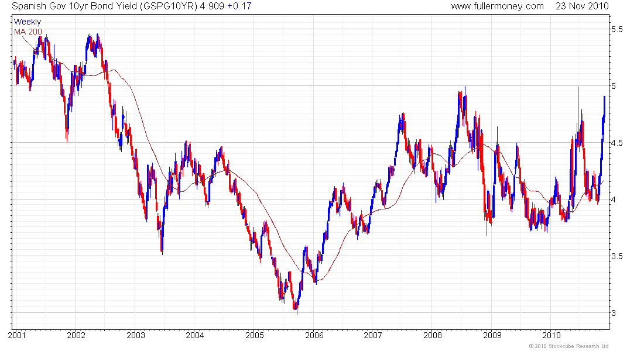Click the date 23 Nov 2010
Image resolution: width=644 pixels, height=351 pixels.
[x=582, y=6]
